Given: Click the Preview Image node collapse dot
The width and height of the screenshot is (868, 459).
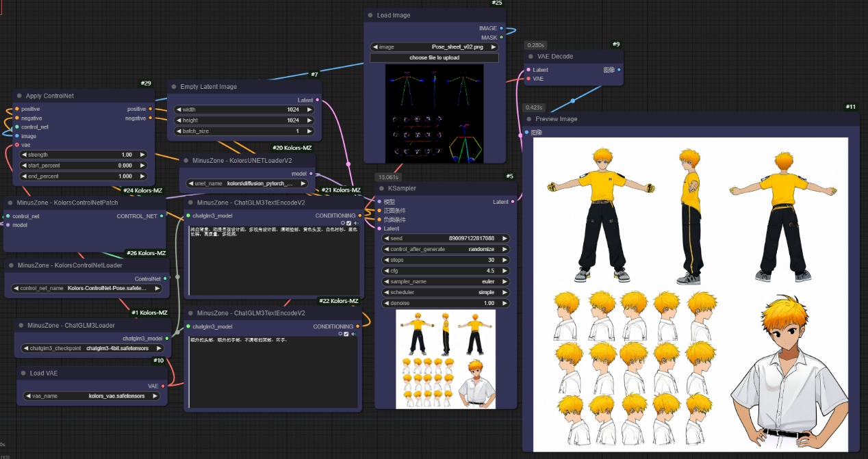Looking at the screenshot, I should pos(529,119).
